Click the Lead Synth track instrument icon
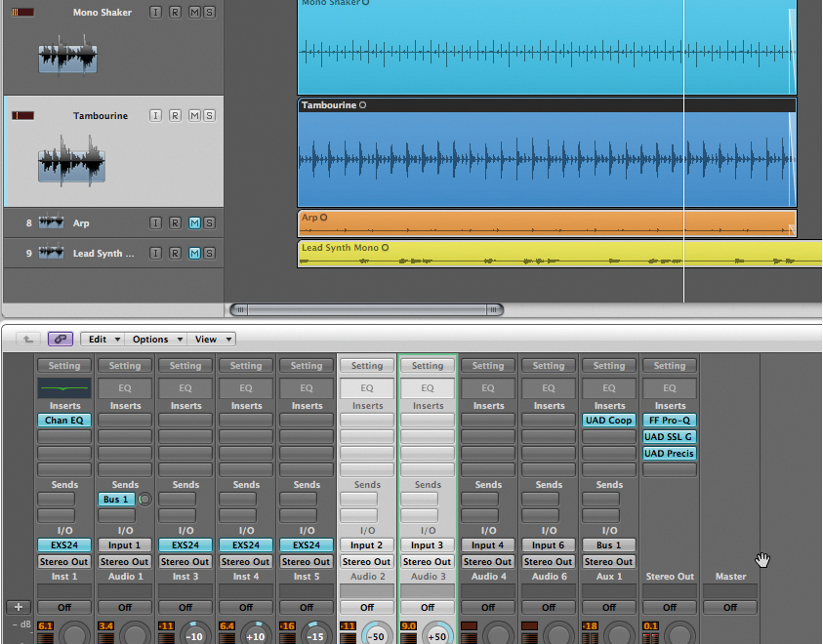 (52, 252)
